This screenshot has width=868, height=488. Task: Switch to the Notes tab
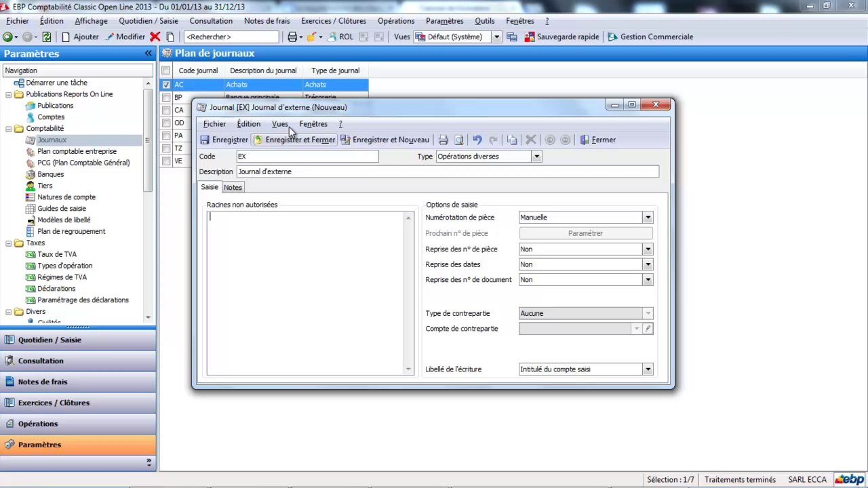[233, 188]
